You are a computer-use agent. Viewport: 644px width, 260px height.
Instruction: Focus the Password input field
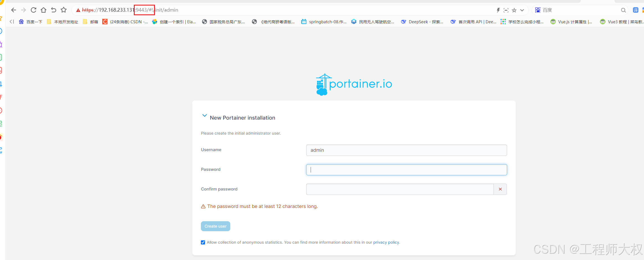point(407,170)
